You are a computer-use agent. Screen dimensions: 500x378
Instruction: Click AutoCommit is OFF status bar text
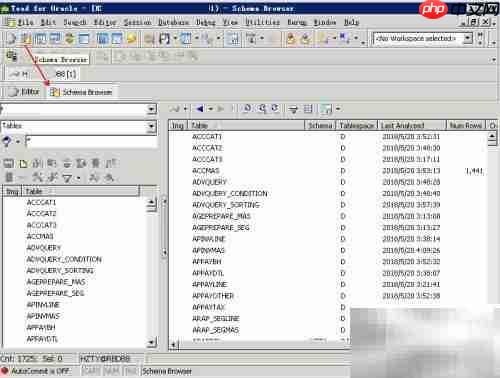pos(40,371)
